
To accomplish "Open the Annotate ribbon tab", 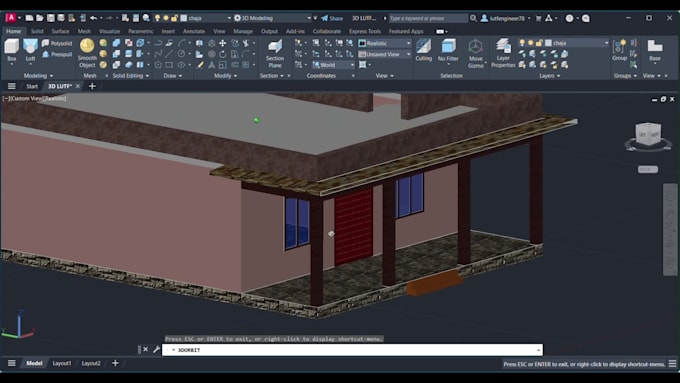I will click(194, 31).
